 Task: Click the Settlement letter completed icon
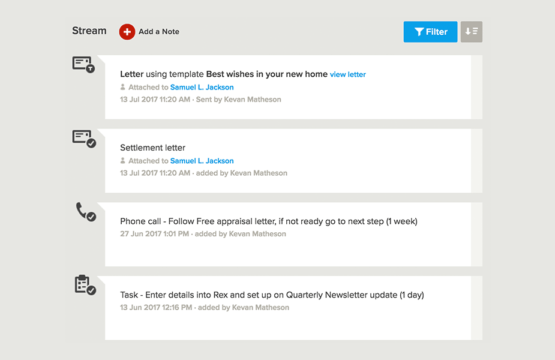point(84,138)
